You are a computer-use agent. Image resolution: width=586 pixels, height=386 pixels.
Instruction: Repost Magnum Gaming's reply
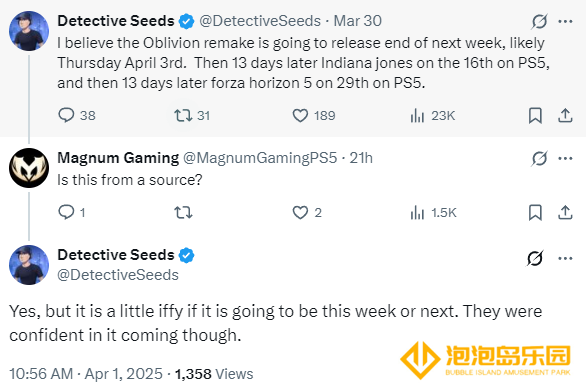(x=183, y=212)
